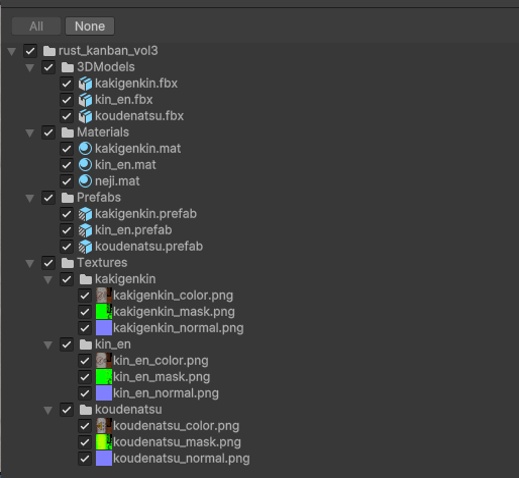The image size is (519, 478).
Task: Collapse the Prefabs folder arrow
Action: click(x=30, y=198)
